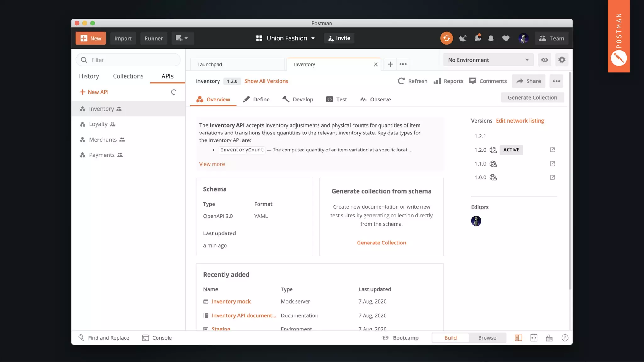Viewport: 644px width, 362px height.
Task: Click the orange sync status icon
Action: 446,38
